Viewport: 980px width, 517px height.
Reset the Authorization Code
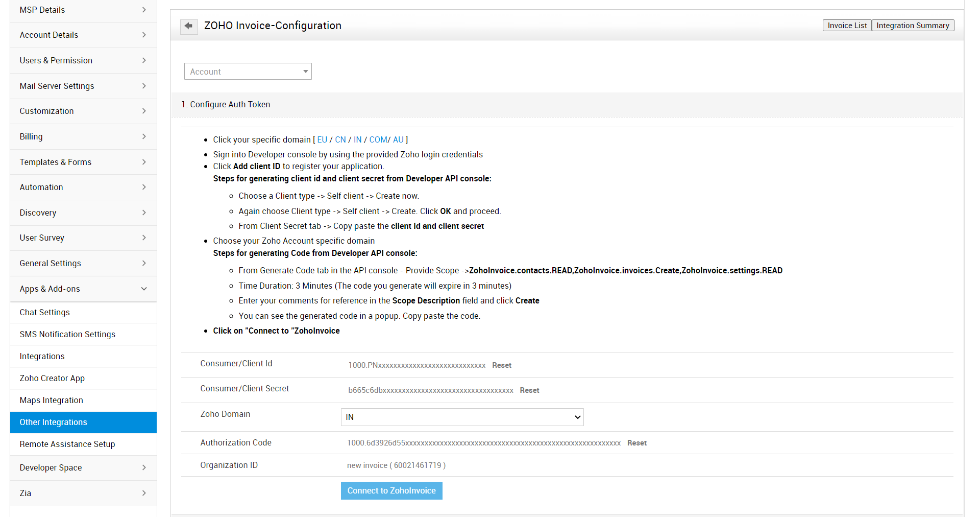tap(636, 443)
